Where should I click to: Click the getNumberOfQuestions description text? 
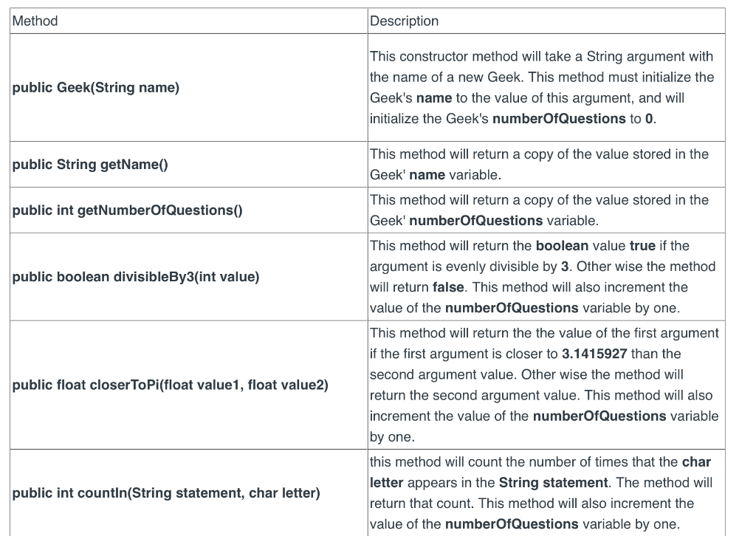539,210
